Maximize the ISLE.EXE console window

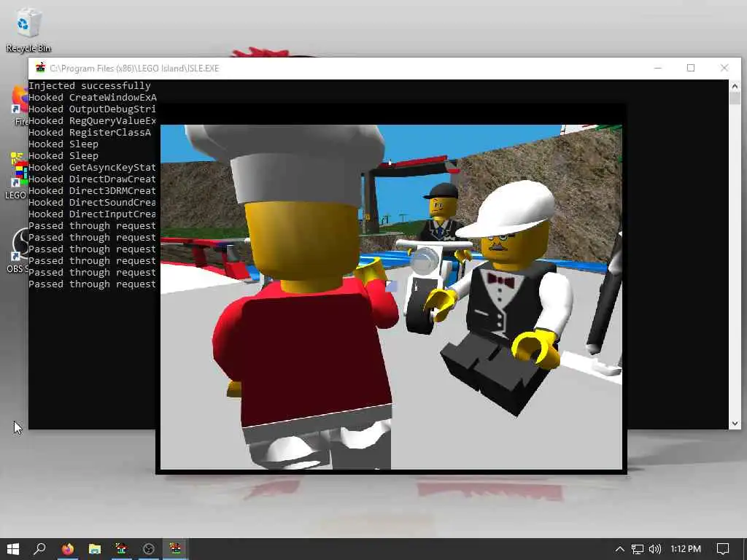pyautogui.click(x=691, y=68)
